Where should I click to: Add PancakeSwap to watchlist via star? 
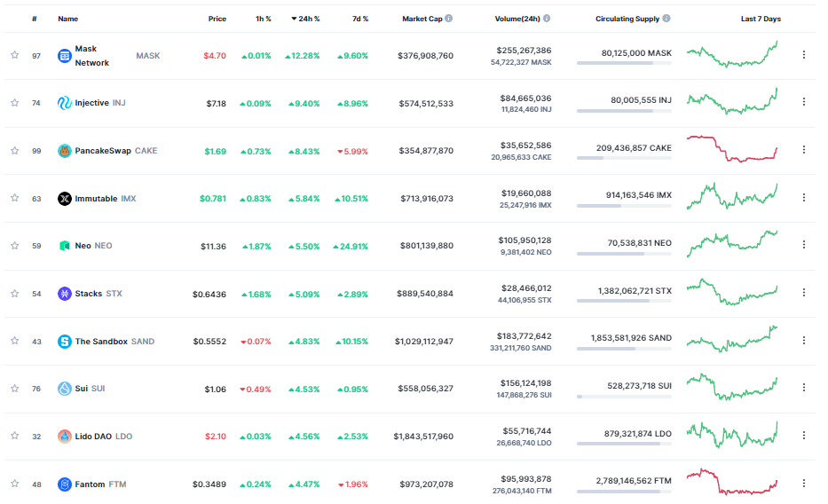click(15, 151)
